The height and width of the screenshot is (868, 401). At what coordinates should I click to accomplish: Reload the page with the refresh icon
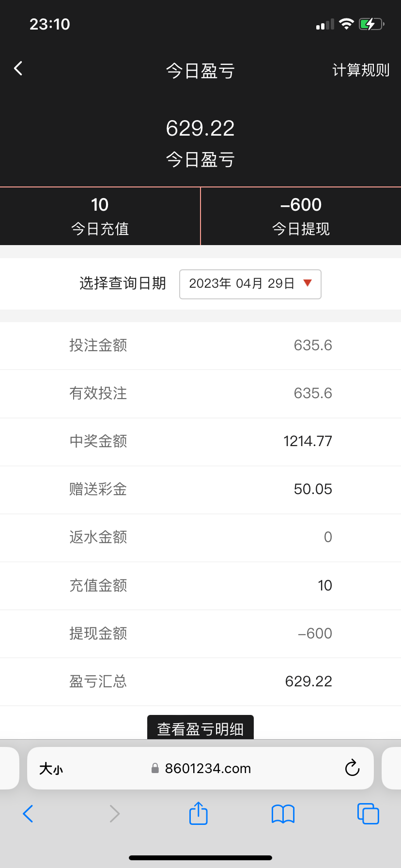[x=352, y=768]
